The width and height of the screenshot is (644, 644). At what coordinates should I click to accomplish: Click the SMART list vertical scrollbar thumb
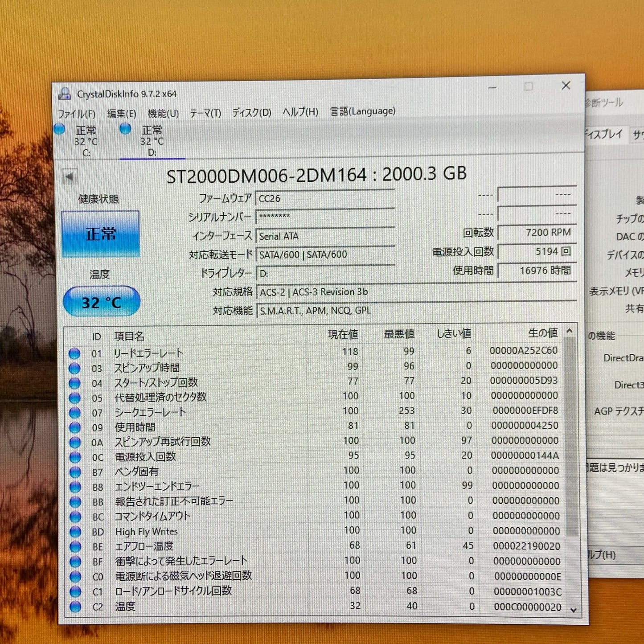click(x=571, y=437)
